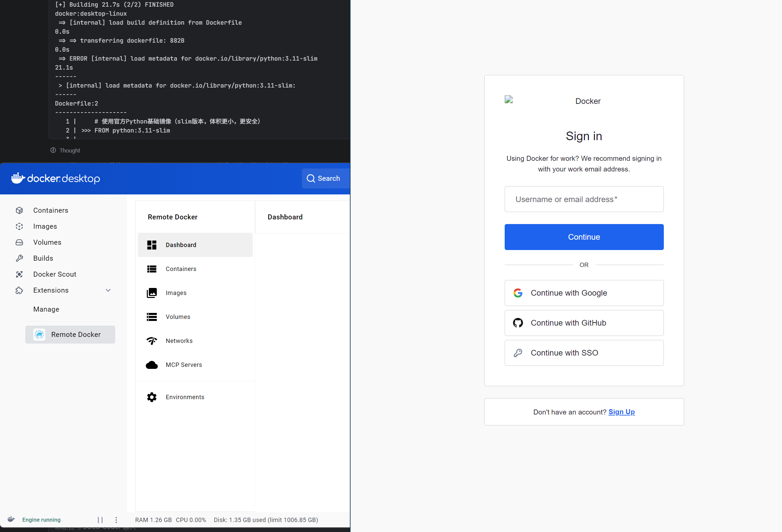Click the Builds wrench icon

19,258
